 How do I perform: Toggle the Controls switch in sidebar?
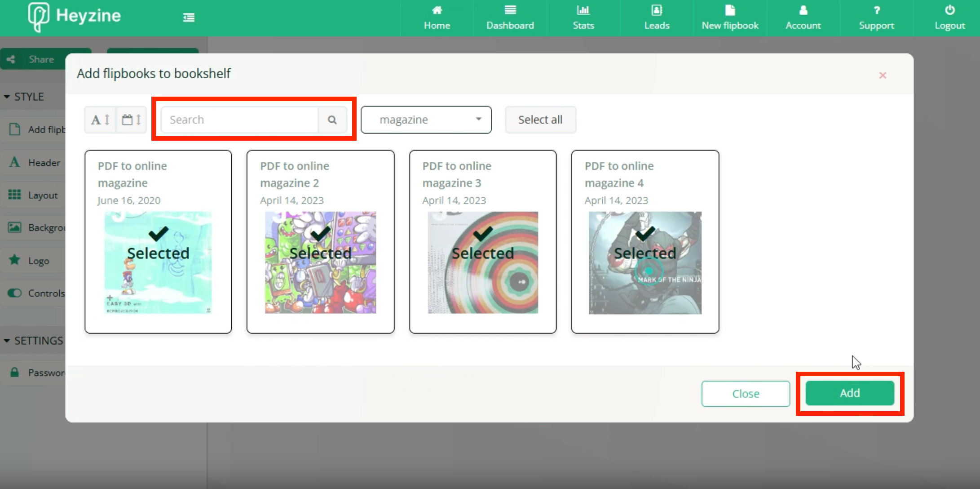click(14, 293)
